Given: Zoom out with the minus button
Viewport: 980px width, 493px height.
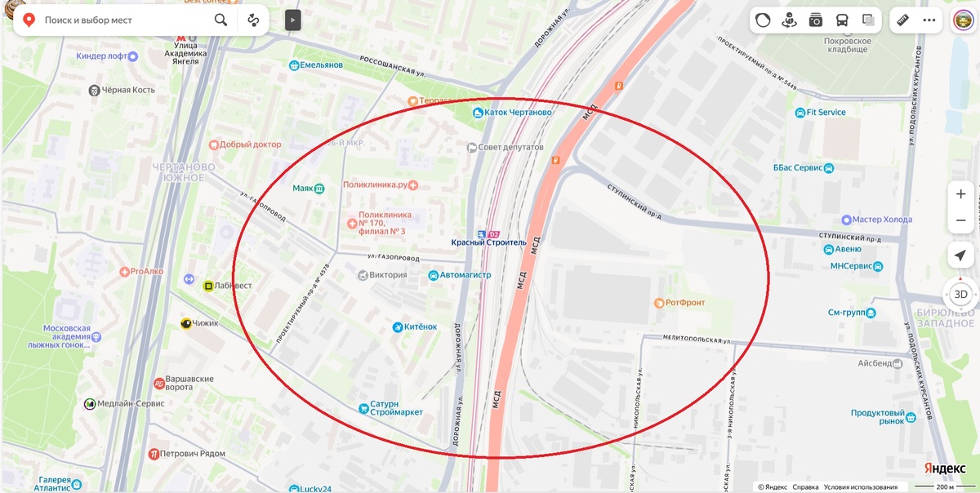Looking at the screenshot, I should pos(960,220).
